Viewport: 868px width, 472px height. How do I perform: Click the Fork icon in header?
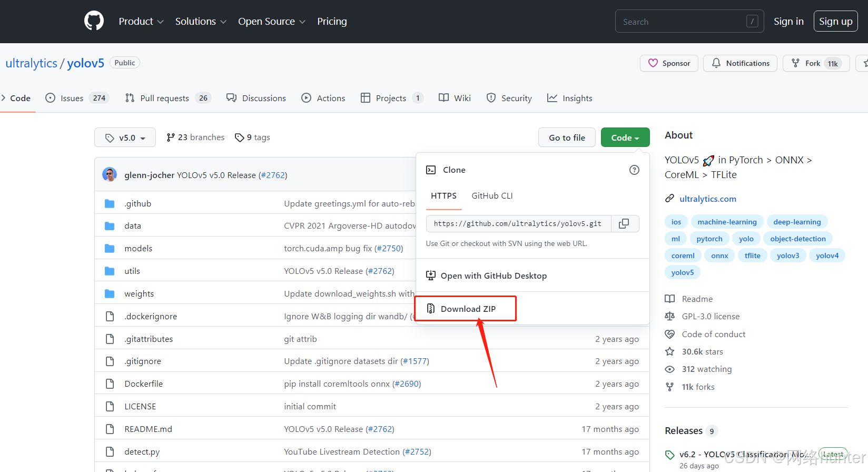(x=795, y=63)
